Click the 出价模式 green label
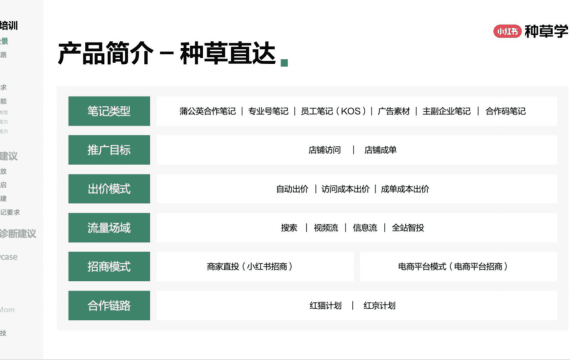 coord(109,189)
